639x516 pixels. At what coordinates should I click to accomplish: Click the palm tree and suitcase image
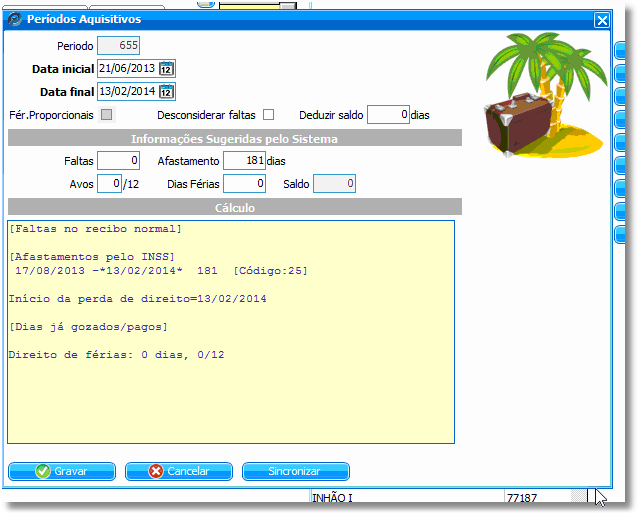click(x=544, y=95)
